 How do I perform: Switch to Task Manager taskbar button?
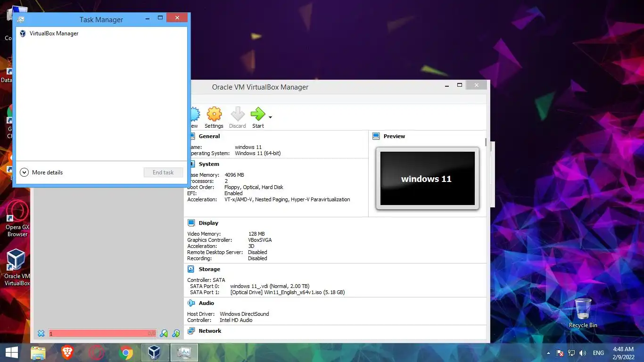184,353
